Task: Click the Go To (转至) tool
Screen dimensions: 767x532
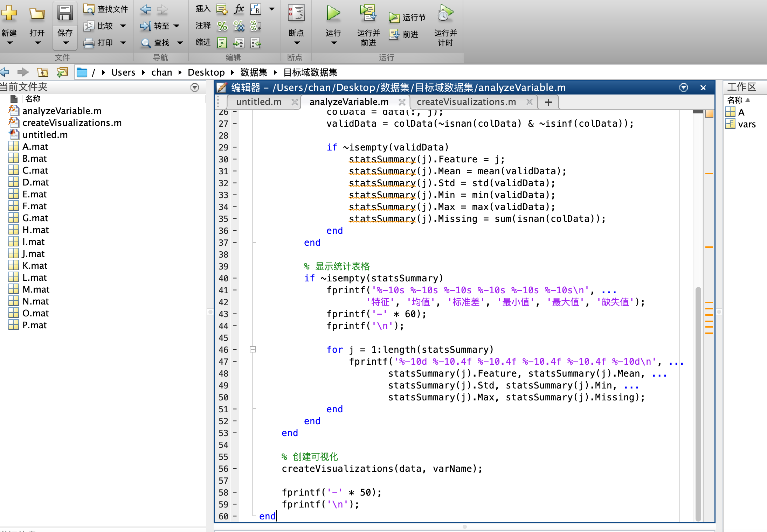Action: 155,26
